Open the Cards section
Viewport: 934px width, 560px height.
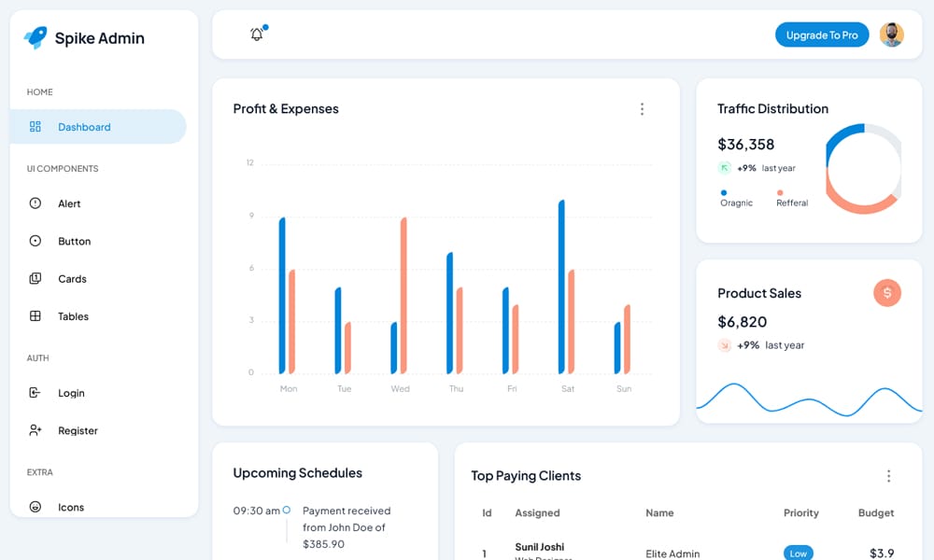72,278
